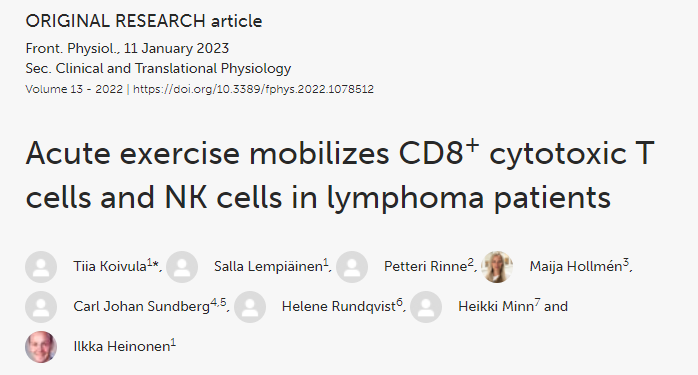Open the DOI link 10.3389/fphys.2022.1078512
Viewport: 698px width, 375px height.
(x=253, y=89)
